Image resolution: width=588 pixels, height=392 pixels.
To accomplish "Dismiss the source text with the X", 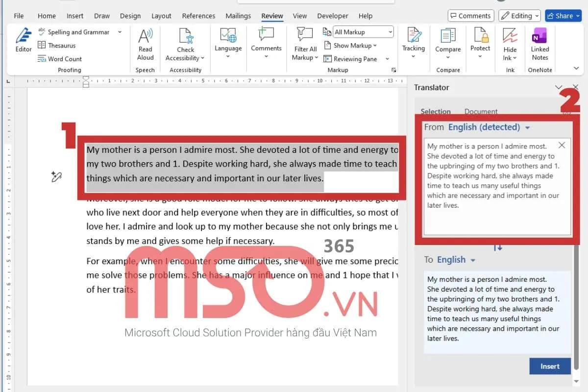I will coord(562,145).
